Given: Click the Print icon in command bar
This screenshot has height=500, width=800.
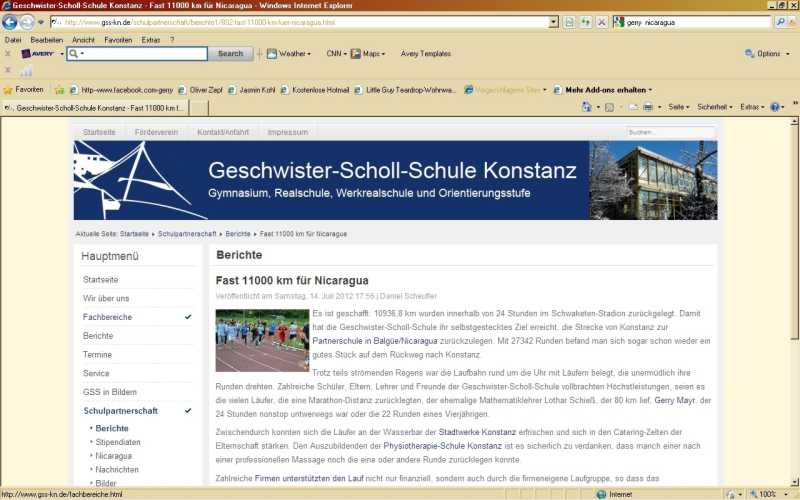Looking at the screenshot, I should 648,107.
